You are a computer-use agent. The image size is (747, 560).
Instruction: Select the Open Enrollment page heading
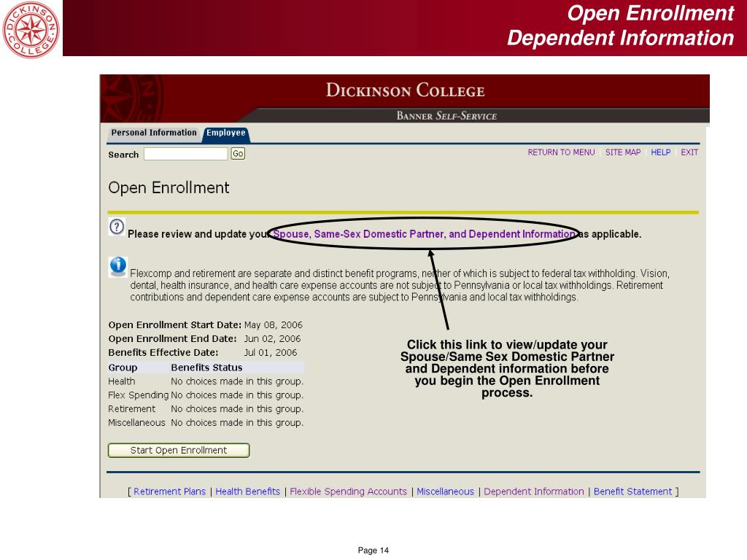click(x=169, y=188)
